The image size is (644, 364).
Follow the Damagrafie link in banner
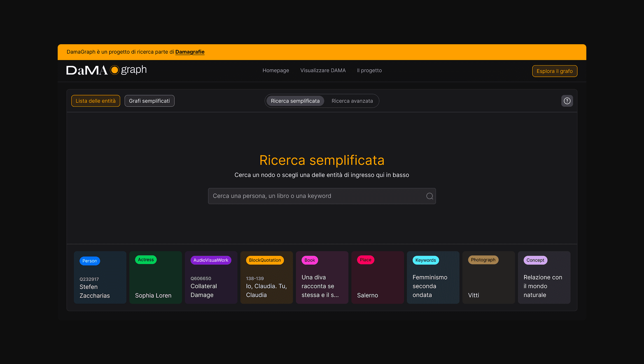click(x=190, y=52)
